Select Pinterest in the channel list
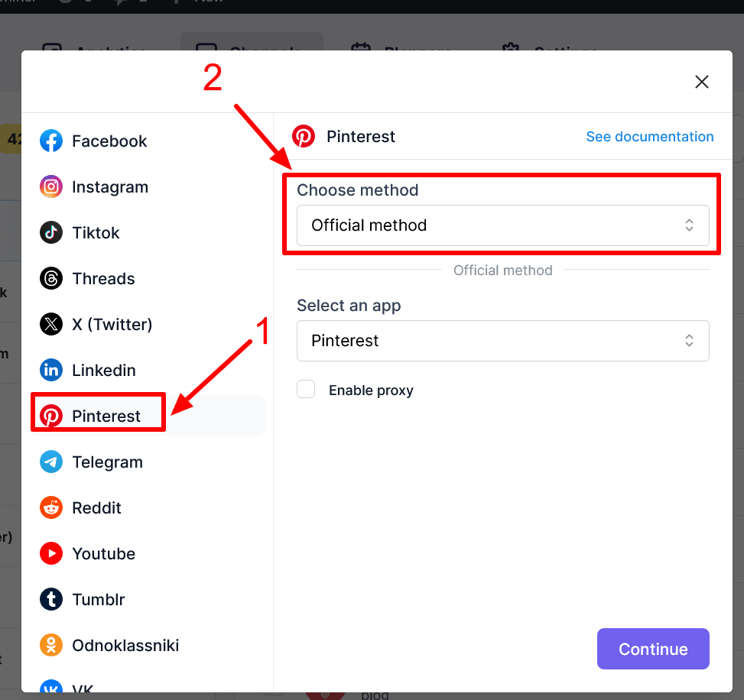744x700 pixels. pyautogui.click(x=106, y=416)
